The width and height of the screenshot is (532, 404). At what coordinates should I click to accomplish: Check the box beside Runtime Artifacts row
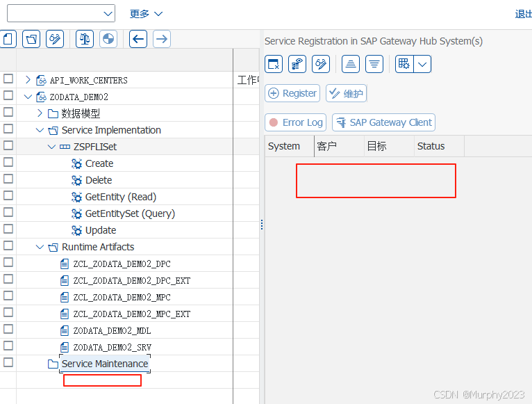coord(8,245)
